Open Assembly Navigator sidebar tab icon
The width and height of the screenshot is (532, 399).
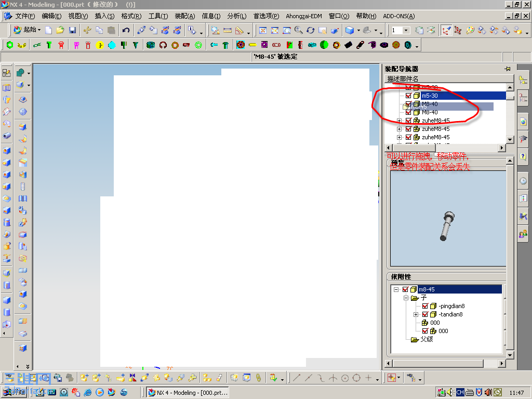[523, 81]
